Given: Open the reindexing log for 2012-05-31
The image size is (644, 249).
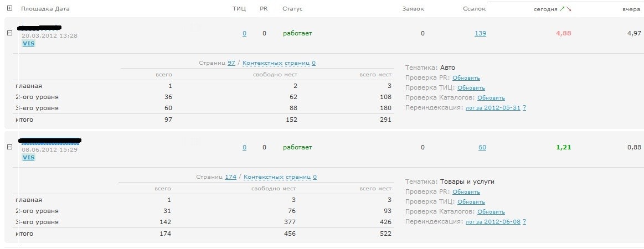Looking at the screenshot, I should tap(492, 107).
